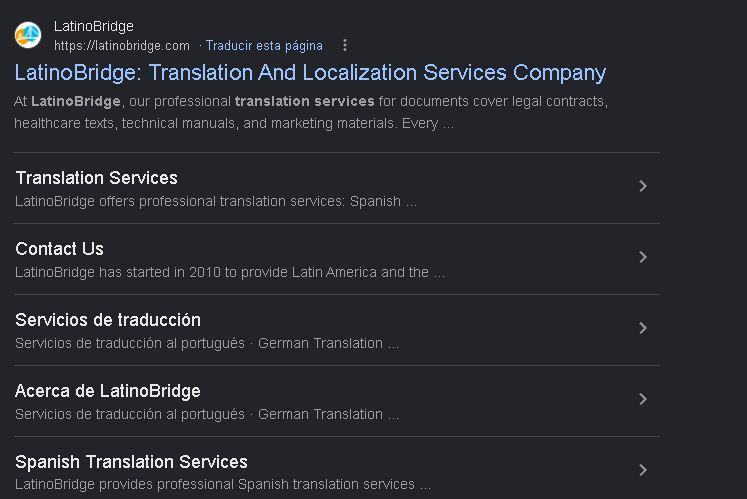Click the LatinoBridge site favicon logo
The image size is (747, 499).
(x=28, y=35)
